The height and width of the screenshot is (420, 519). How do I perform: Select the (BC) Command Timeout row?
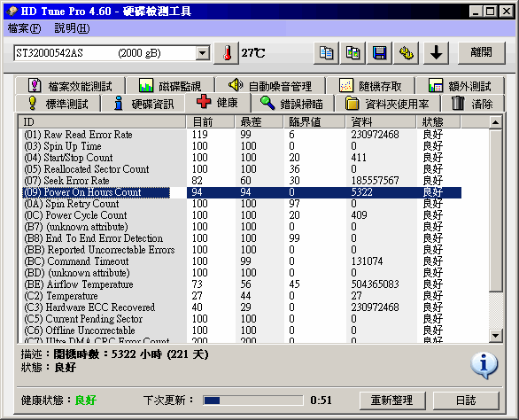(x=242, y=261)
